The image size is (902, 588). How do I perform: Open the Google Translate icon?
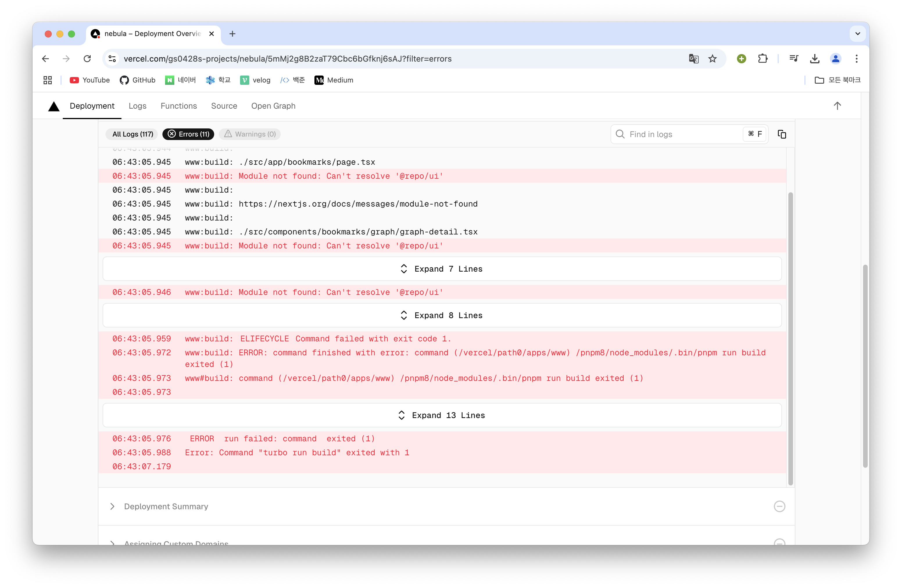[693, 59]
